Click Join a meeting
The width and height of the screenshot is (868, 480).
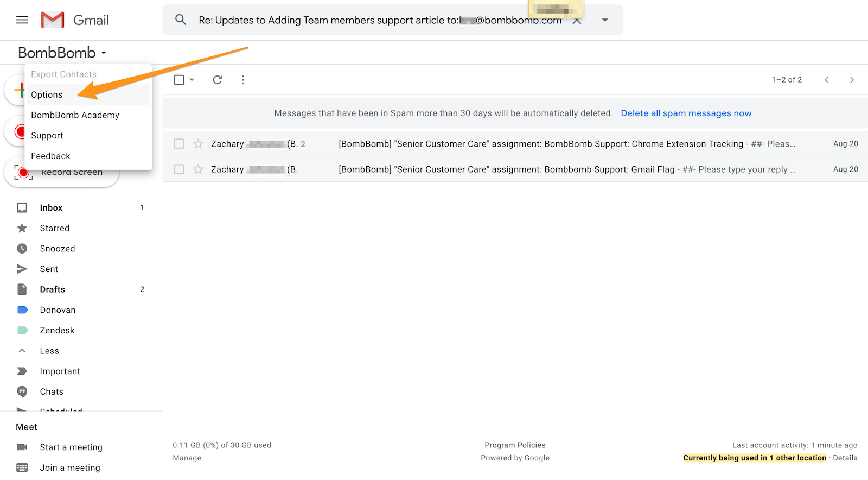[70, 468]
